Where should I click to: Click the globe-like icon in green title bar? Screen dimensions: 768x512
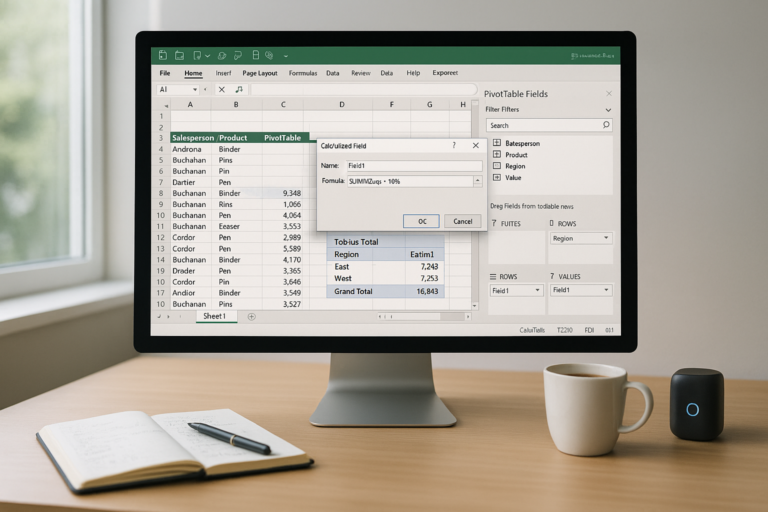269,55
